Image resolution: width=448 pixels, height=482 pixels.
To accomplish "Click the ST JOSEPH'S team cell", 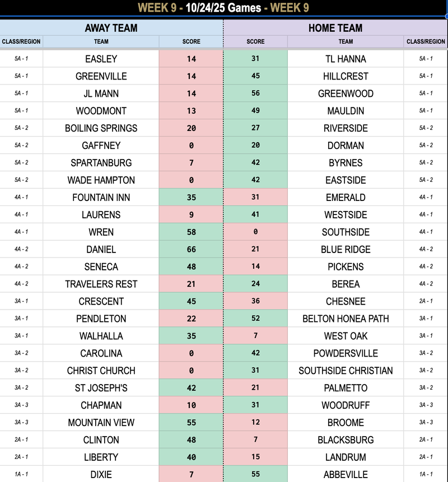I will 101,388.
